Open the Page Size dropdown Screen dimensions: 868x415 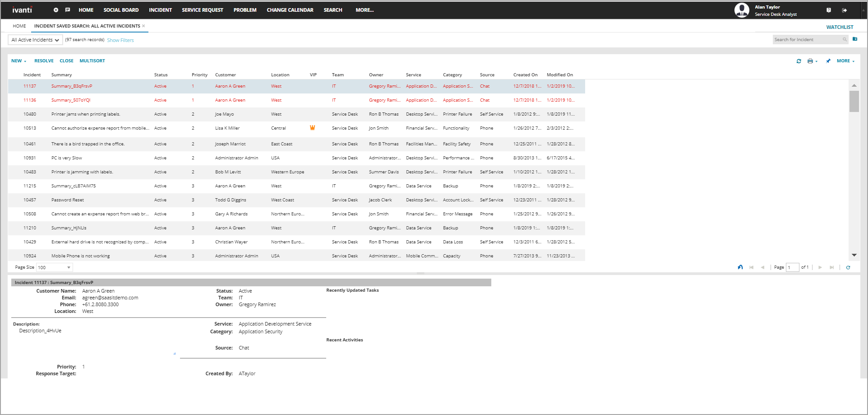click(x=55, y=268)
